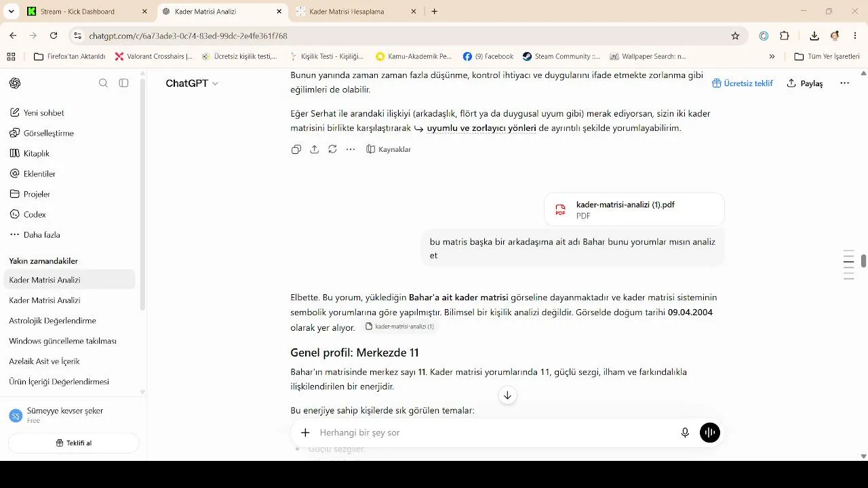Open the browser three-dot menu
Image resolution: width=868 pixels, height=488 pixels.
855,36
